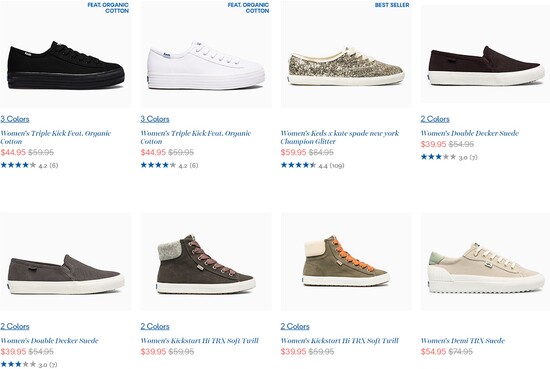Screen dimensions: 550x369
Task: Open the black Double Decker Suede slip-on image
Action: tap(485, 54)
